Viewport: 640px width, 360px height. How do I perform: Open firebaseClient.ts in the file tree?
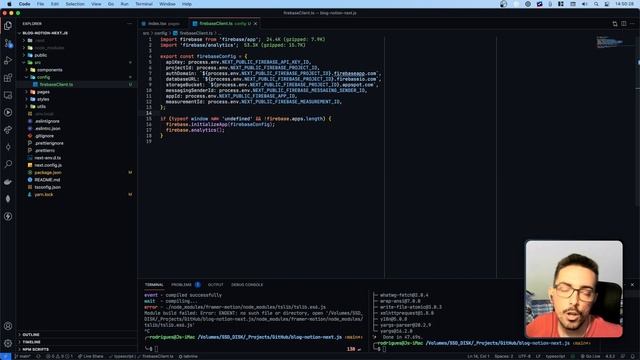point(76,84)
